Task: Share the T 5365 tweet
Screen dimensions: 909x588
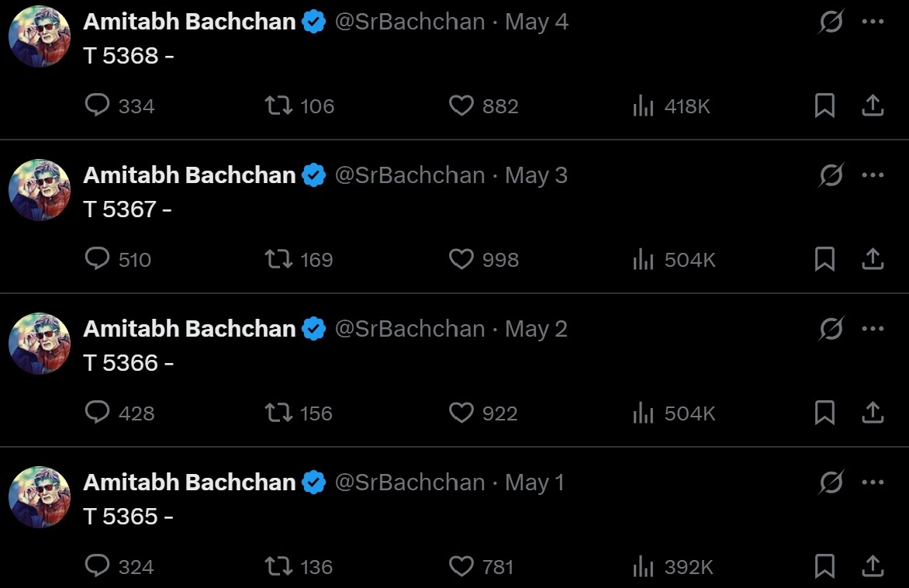Action: (x=873, y=566)
